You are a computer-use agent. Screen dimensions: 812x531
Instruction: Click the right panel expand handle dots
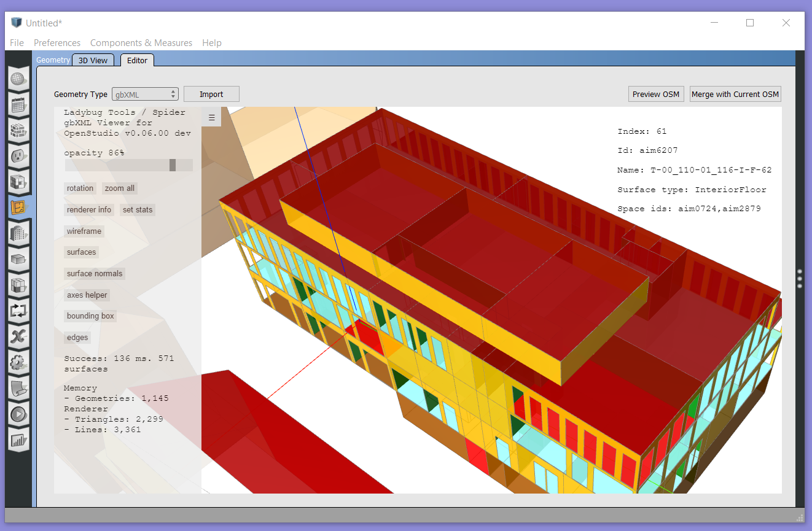pyautogui.click(x=799, y=278)
